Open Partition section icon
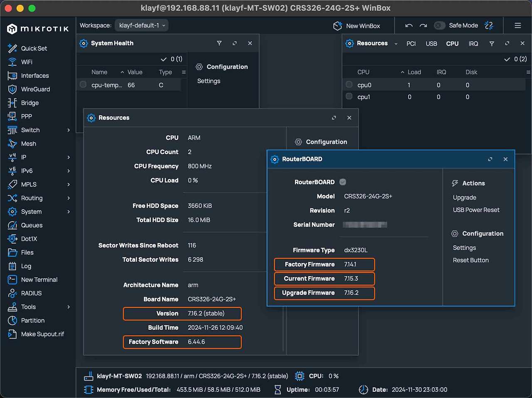 click(12, 320)
